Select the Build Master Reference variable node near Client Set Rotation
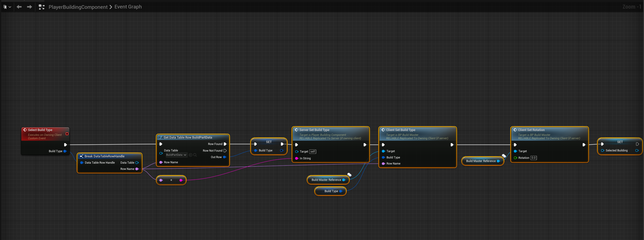 (x=480, y=161)
